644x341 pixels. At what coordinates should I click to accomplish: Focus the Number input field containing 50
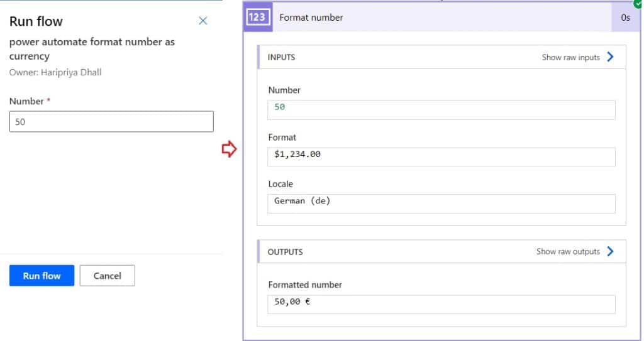click(111, 121)
